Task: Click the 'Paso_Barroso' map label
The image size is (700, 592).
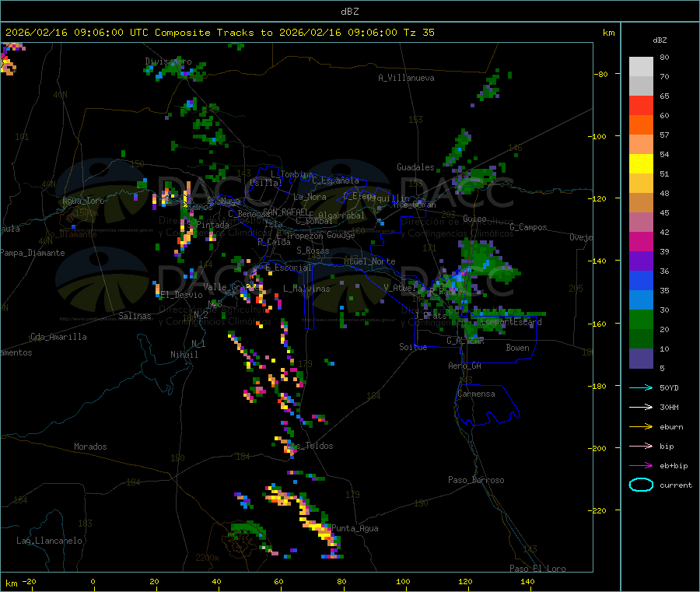Action: [476, 480]
